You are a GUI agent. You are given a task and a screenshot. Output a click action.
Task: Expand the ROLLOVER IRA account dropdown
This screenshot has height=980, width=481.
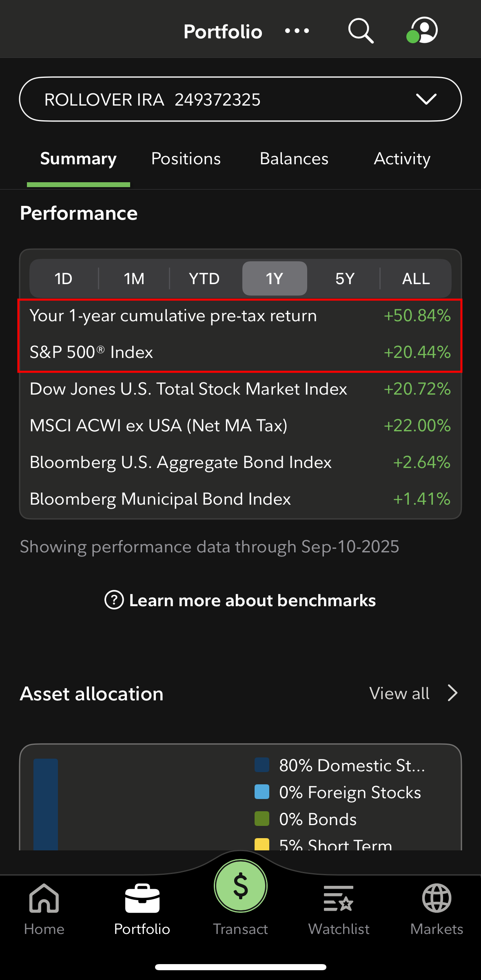click(426, 99)
